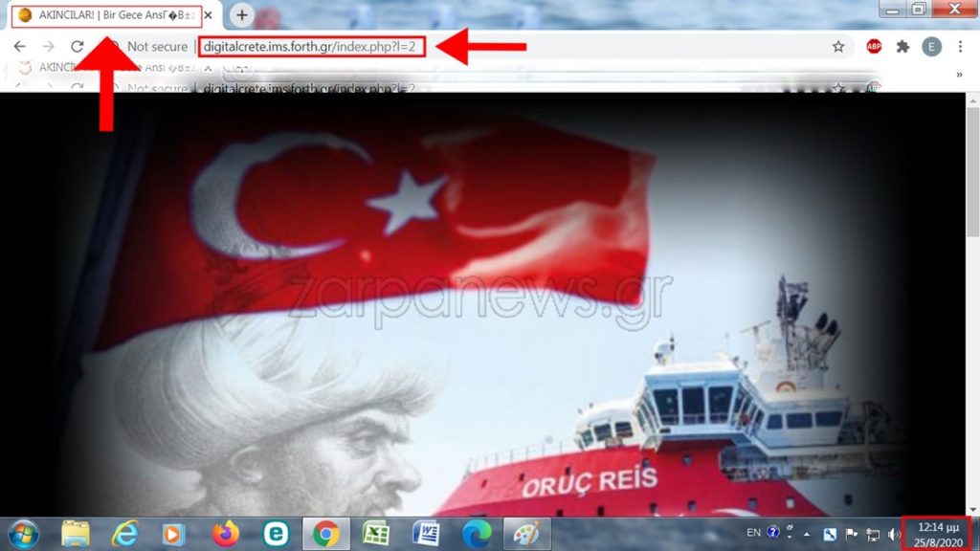
Task: Open Chrome's three-dot menu
Action: [x=960, y=46]
